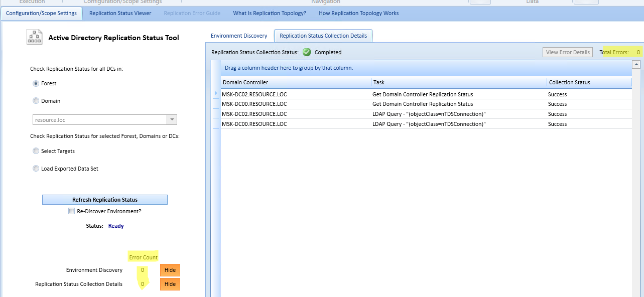Sort by the Collection Status column header
The height and width of the screenshot is (297, 644).
point(589,82)
